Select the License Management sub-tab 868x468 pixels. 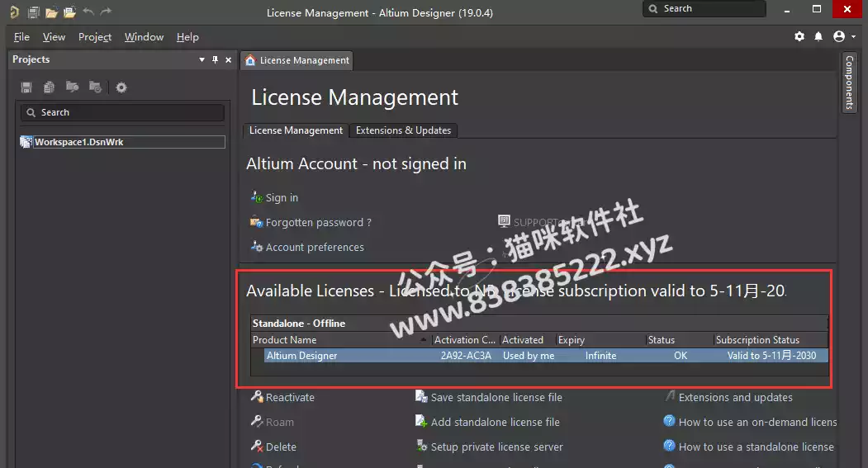click(x=296, y=130)
